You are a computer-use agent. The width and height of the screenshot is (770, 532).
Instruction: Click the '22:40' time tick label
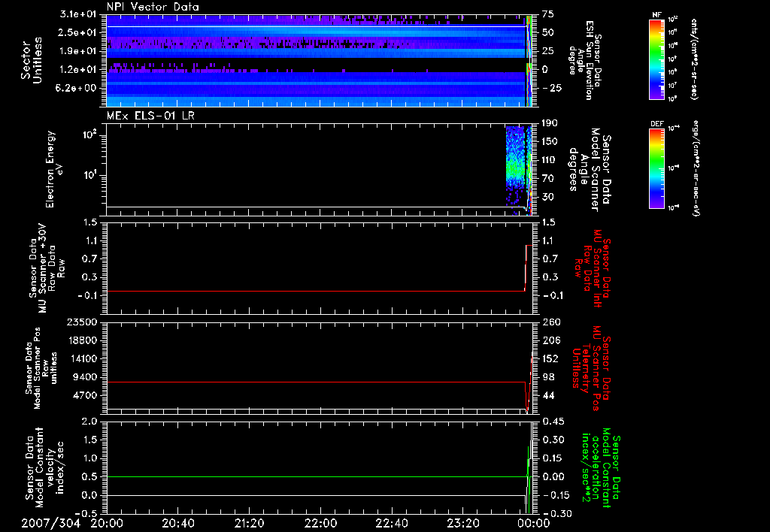pos(391,523)
